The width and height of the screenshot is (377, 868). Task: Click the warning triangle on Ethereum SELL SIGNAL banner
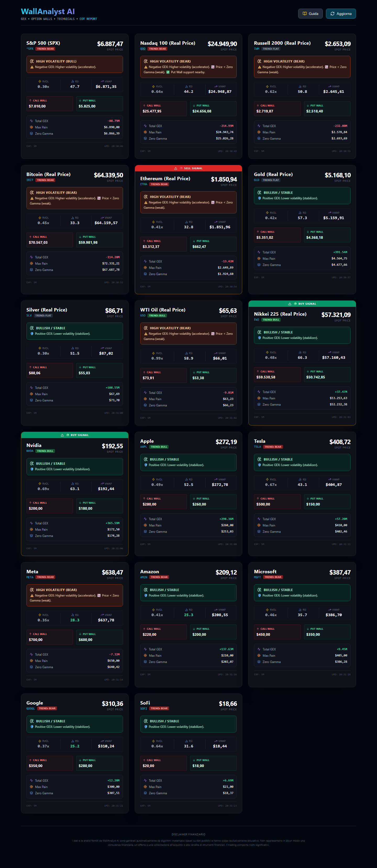[x=175, y=168]
